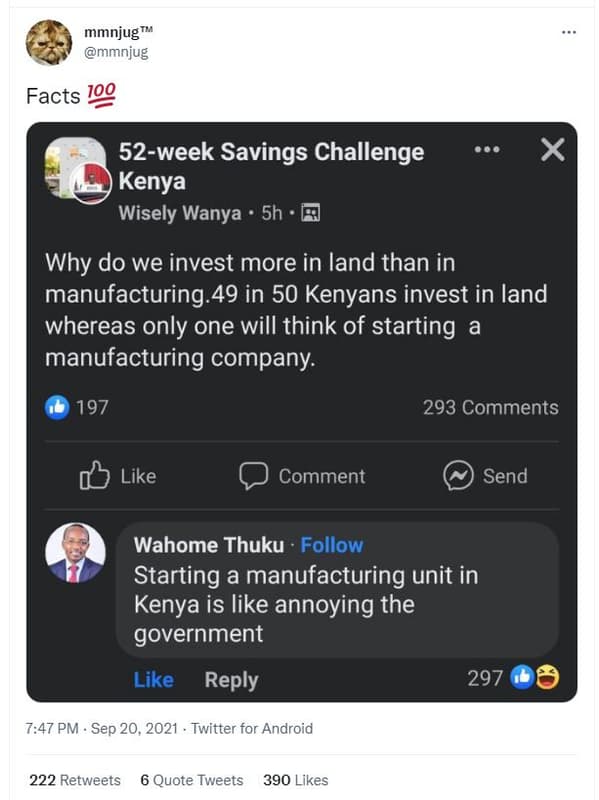Follow Wahome Thuku
599x800 pixels.
tap(331, 545)
